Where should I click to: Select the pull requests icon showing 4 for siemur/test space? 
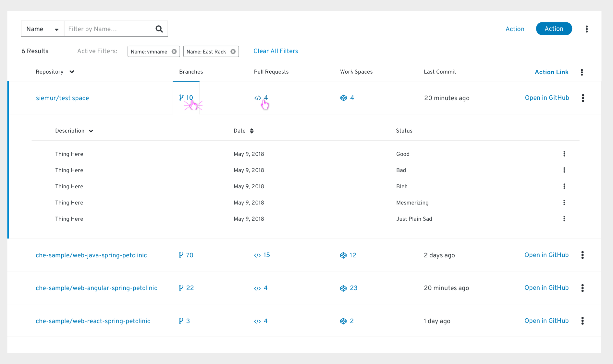pos(257,98)
